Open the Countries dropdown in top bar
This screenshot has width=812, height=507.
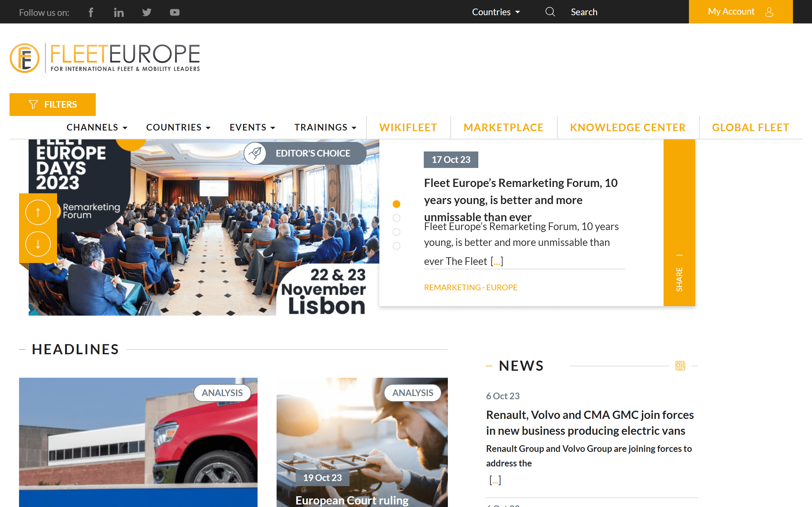pos(495,12)
